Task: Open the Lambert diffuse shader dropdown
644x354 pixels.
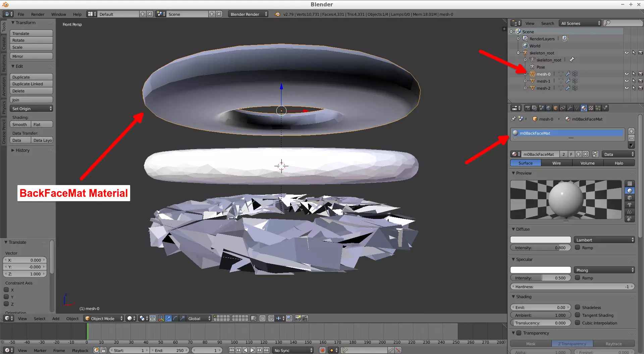Action: [604, 240]
